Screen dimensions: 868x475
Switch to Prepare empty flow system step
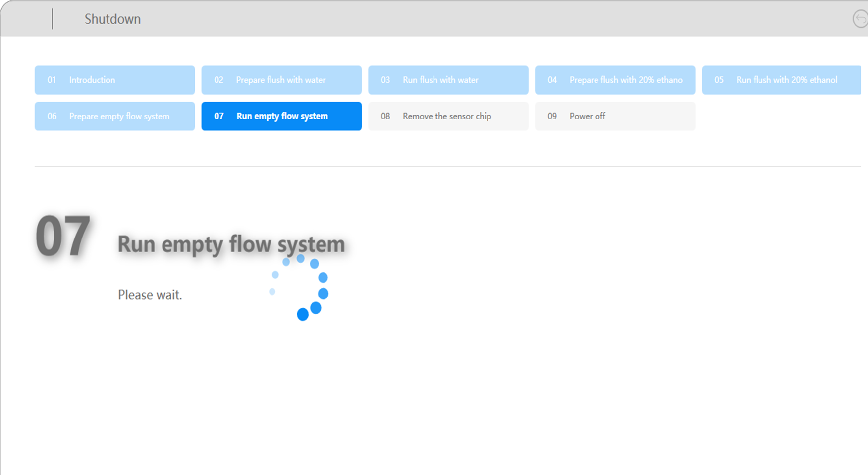[114, 117]
